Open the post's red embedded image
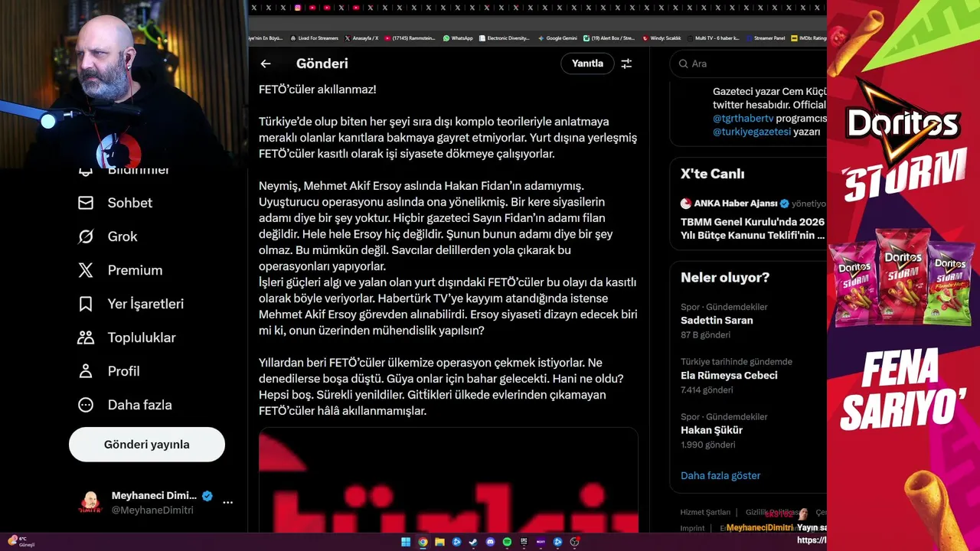This screenshot has width=980, height=551. point(448,481)
